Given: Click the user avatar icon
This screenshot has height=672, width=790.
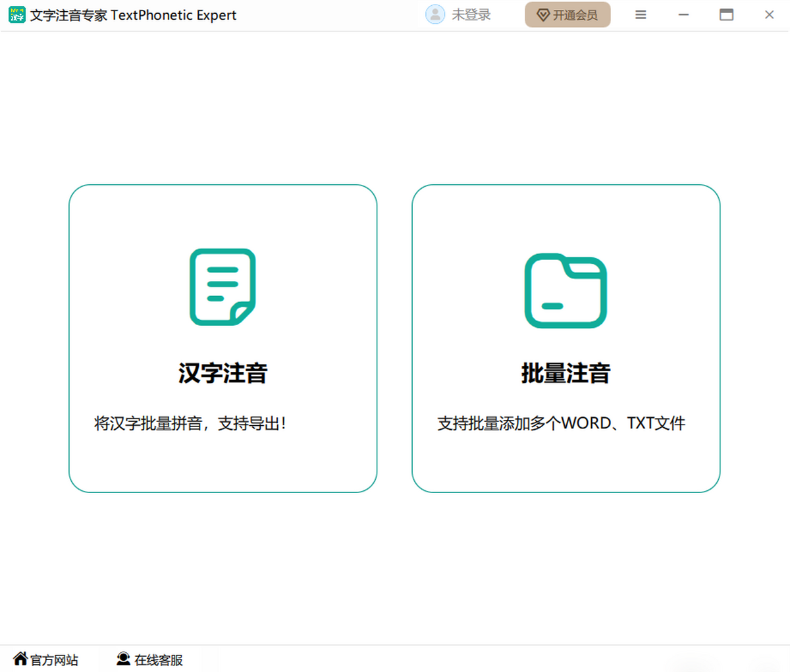Looking at the screenshot, I should (434, 14).
